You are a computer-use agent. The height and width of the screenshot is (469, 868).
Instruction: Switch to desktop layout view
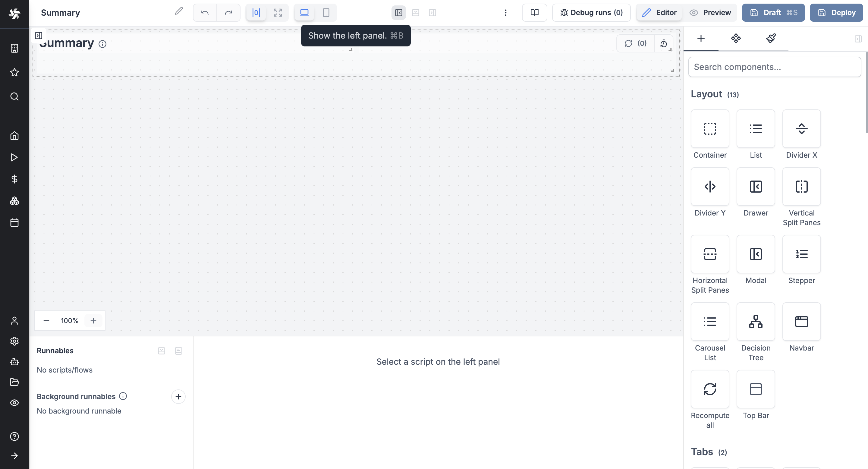pyautogui.click(x=304, y=13)
